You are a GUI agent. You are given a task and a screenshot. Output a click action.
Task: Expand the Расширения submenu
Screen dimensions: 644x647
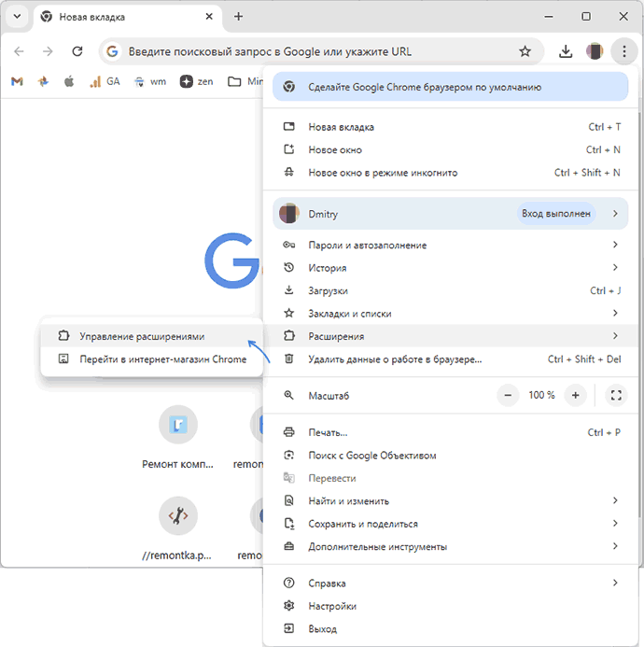pos(450,336)
